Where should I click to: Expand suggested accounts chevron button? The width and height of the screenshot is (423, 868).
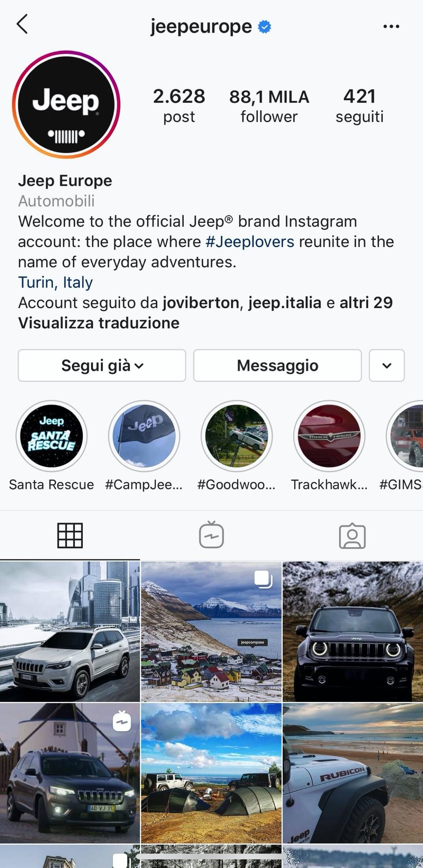pos(387,365)
